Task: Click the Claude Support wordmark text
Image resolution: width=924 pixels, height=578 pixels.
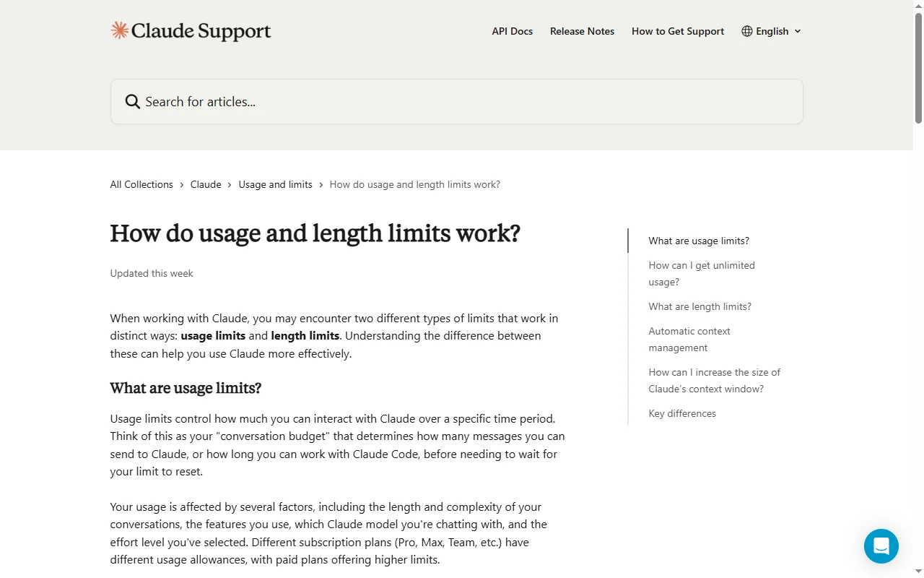Action: coord(201,31)
